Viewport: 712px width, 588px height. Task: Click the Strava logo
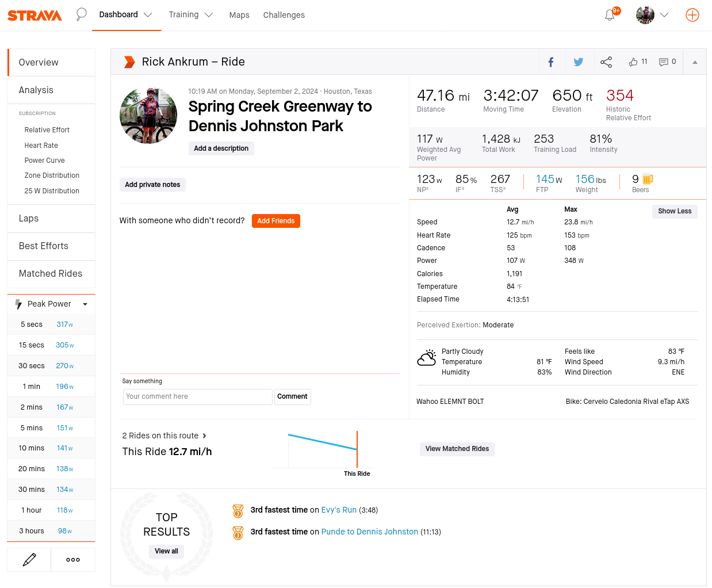[x=35, y=15]
